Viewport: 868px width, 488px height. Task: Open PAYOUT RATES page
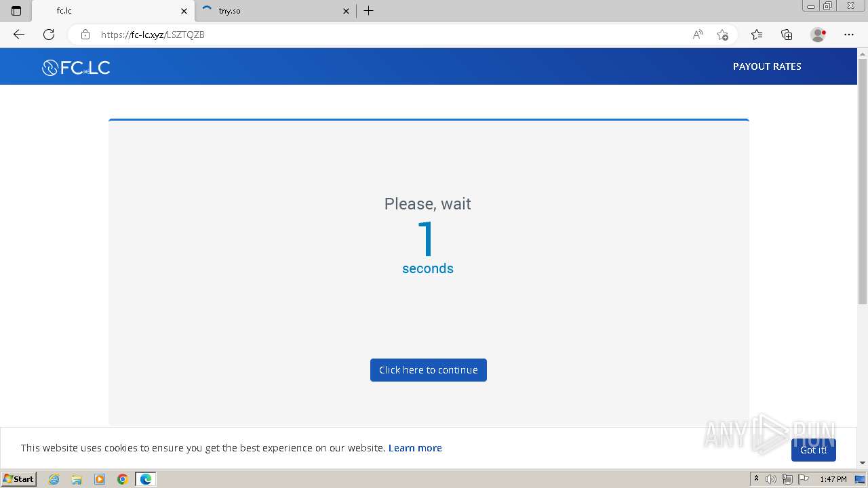coord(767,66)
